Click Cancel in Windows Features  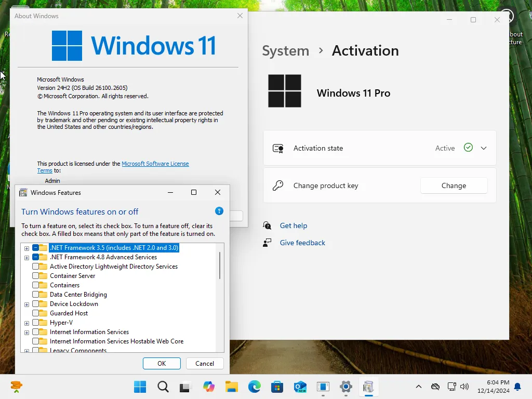click(x=205, y=363)
